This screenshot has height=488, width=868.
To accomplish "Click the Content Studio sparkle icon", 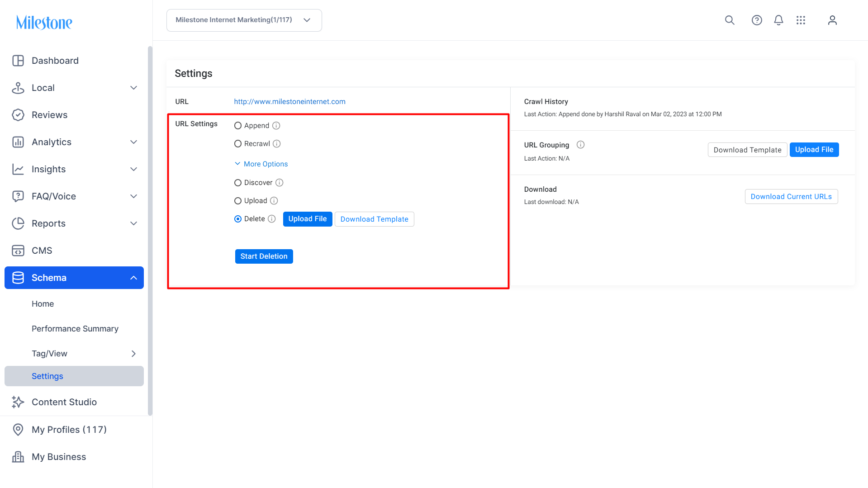I will click(18, 402).
